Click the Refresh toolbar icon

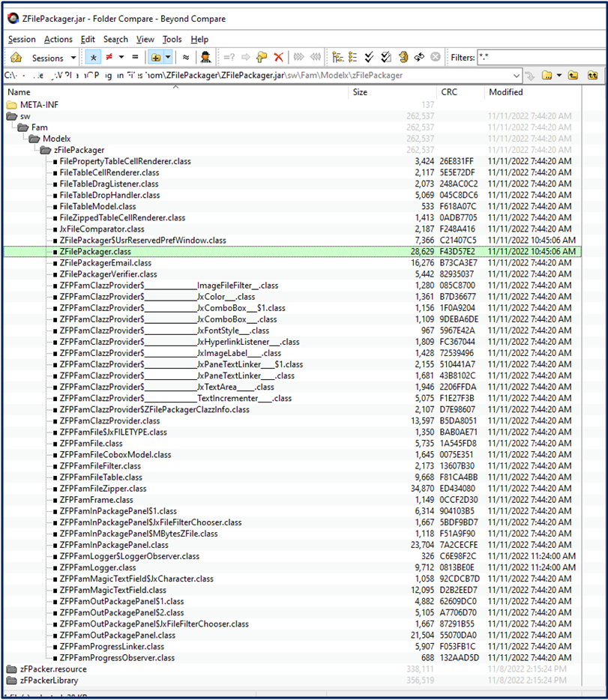point(419,58)
